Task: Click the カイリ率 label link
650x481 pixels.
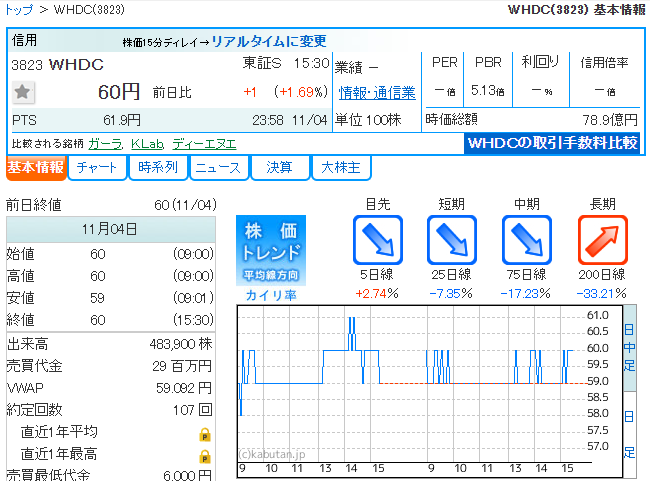Action: (271, 295)
